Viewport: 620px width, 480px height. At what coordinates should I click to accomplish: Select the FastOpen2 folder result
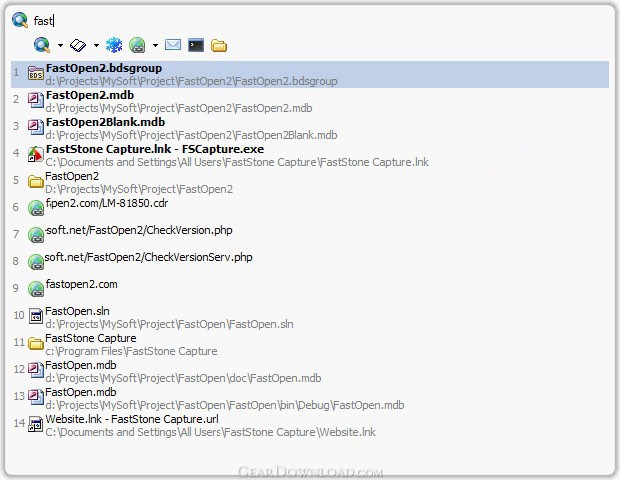(310, 182)
